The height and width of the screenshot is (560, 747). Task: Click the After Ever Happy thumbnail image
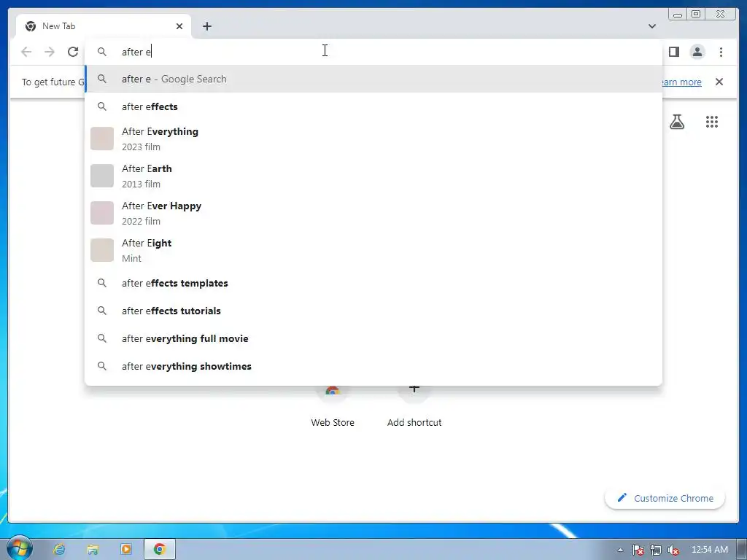[102, 213]
